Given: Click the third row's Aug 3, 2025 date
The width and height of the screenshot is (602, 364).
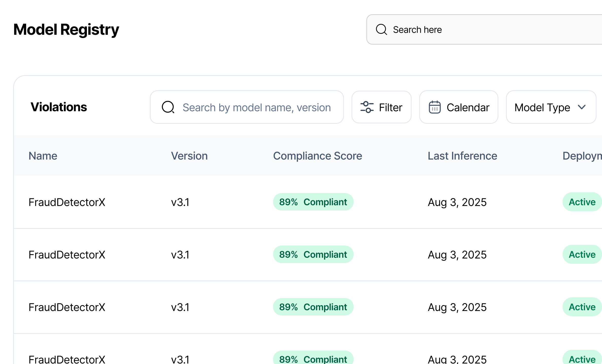Looking at the screenshot, I should click(457, 307).
